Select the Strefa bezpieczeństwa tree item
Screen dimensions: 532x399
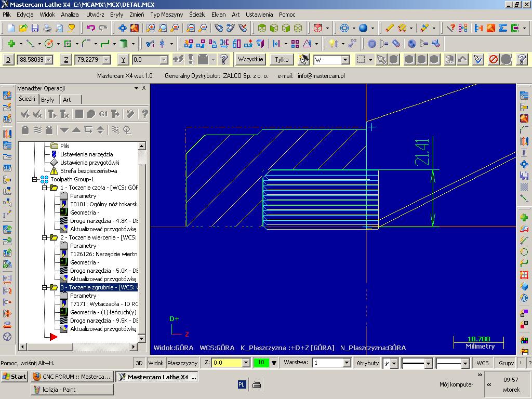coord(88,171)
